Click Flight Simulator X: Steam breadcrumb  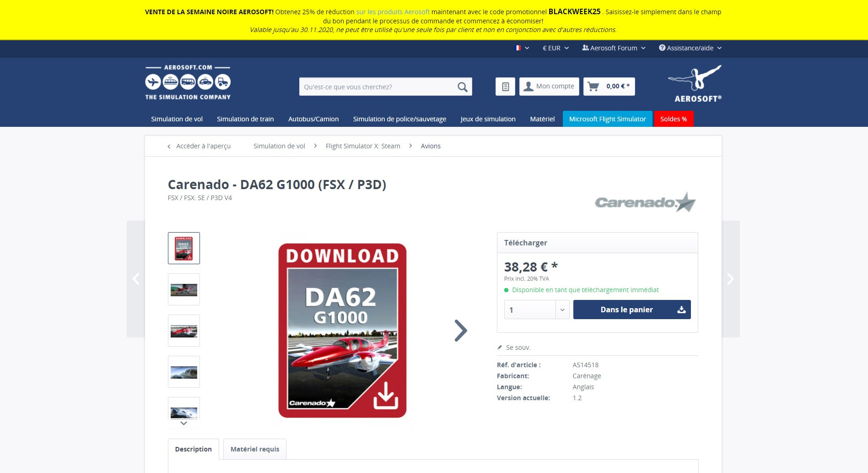[363, 146]
